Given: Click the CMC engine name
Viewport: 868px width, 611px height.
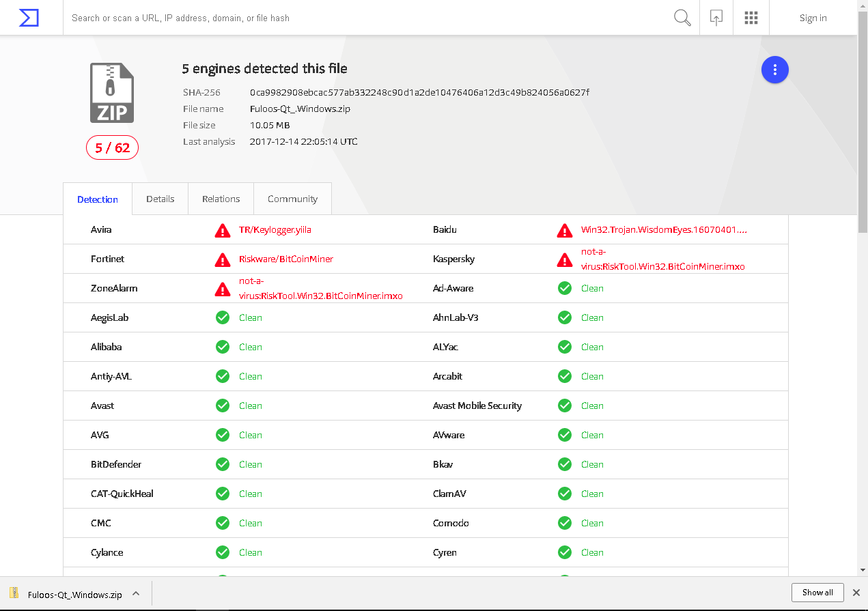Looking at the screenshot, I should (101, 523).
